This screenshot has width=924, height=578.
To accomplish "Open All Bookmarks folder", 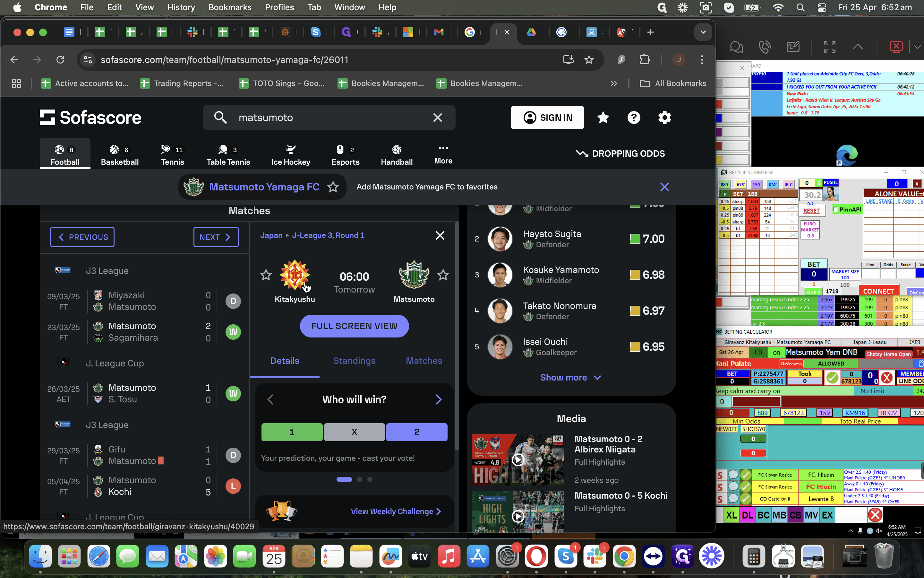I will click(x=673, y=83).
